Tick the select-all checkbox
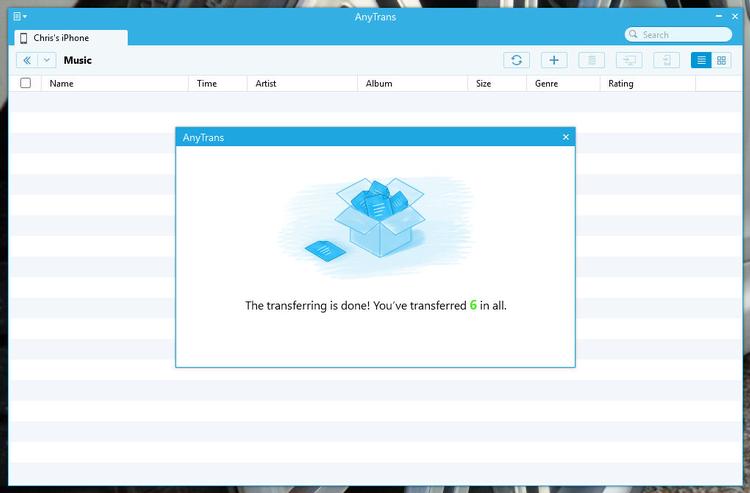 coord(25,83)
